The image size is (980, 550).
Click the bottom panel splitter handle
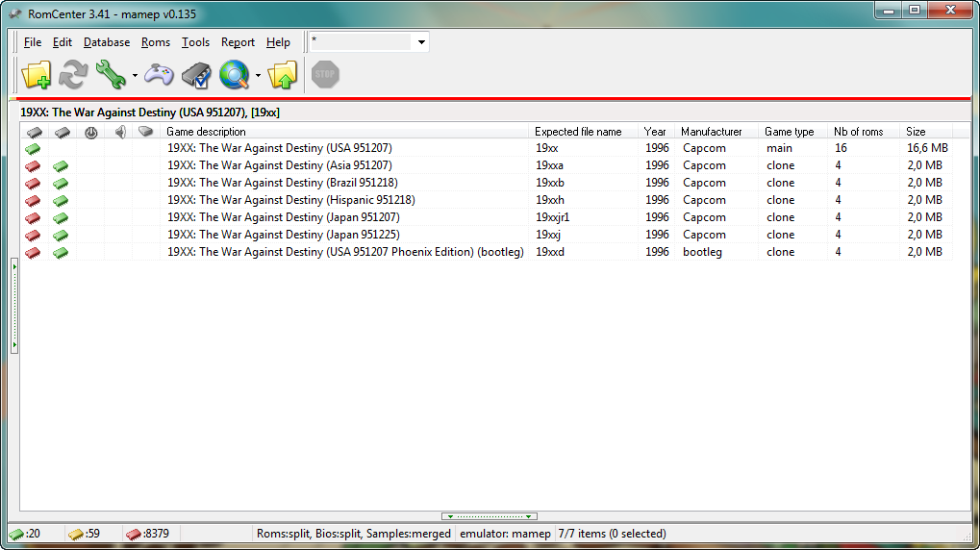[x=490, y=517]
